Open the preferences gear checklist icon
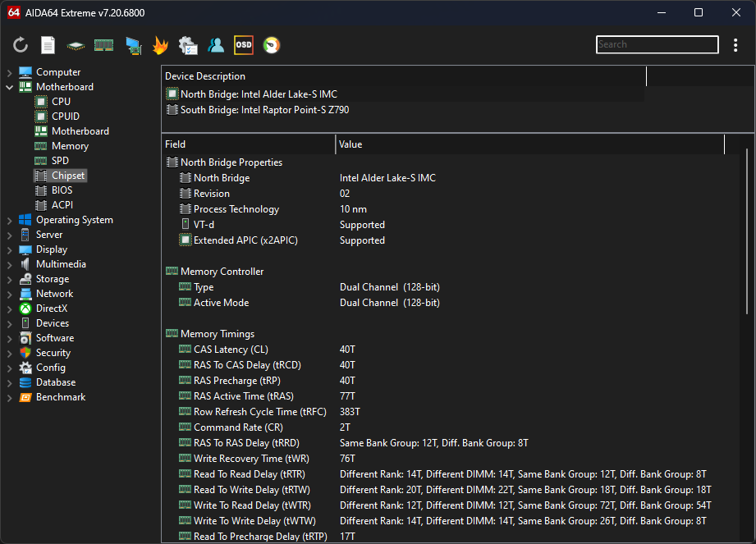 188,45
